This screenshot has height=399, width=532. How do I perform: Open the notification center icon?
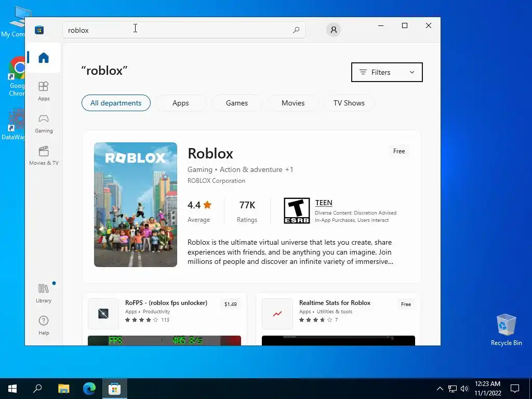coord(515,389)
